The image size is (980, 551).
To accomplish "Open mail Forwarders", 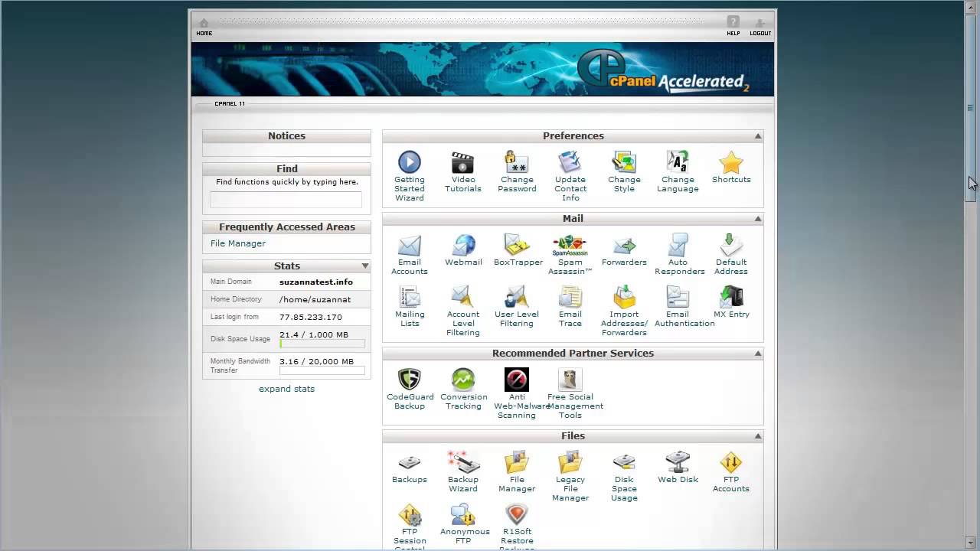I will 624,249.
